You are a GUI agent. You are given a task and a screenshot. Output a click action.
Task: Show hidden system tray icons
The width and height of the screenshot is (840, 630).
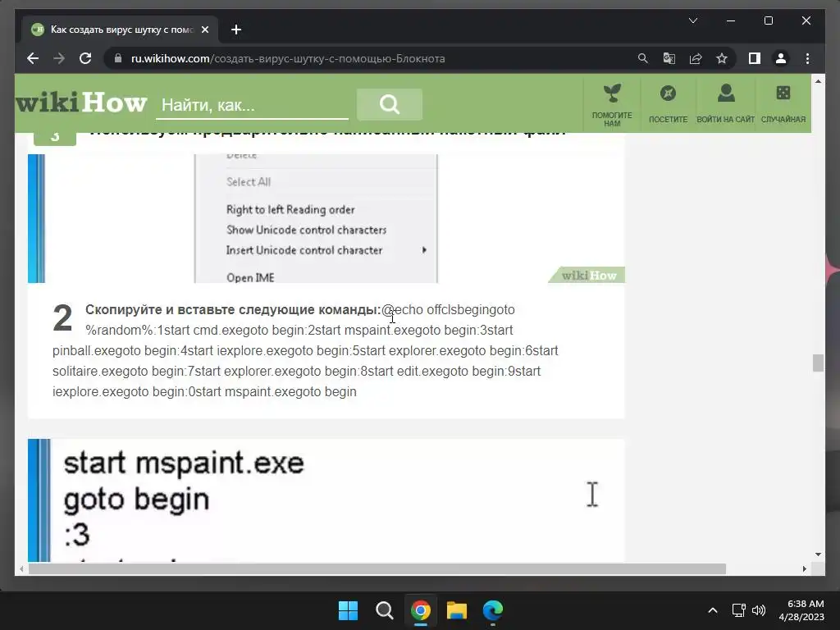point(713,610)
